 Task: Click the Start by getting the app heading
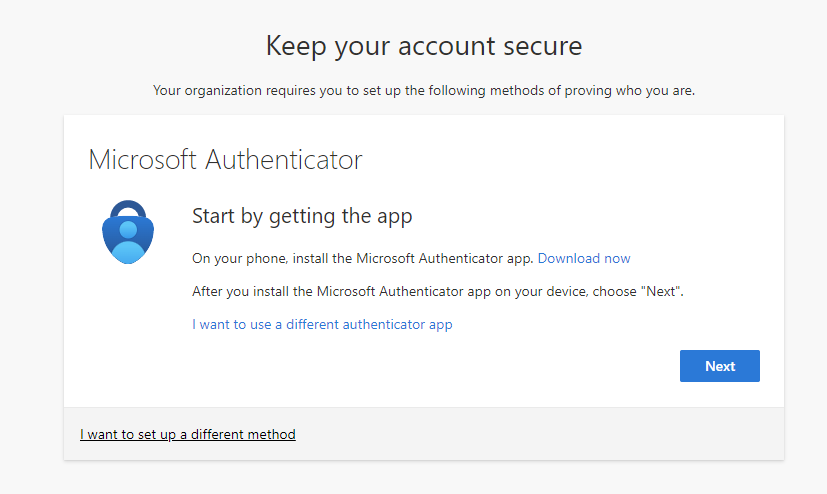click(302, 216)
